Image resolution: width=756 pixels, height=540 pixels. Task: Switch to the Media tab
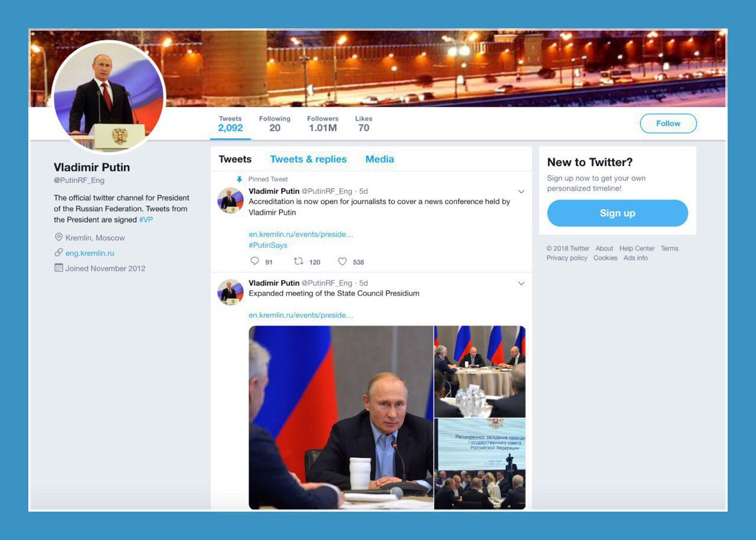point(380,159)
